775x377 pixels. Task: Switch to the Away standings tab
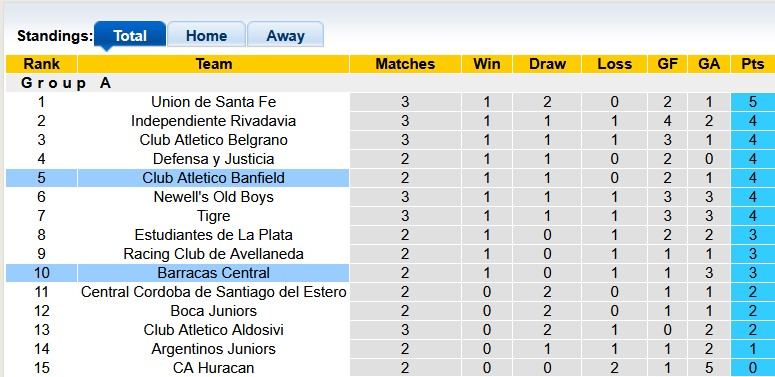[x=285, y=35]
